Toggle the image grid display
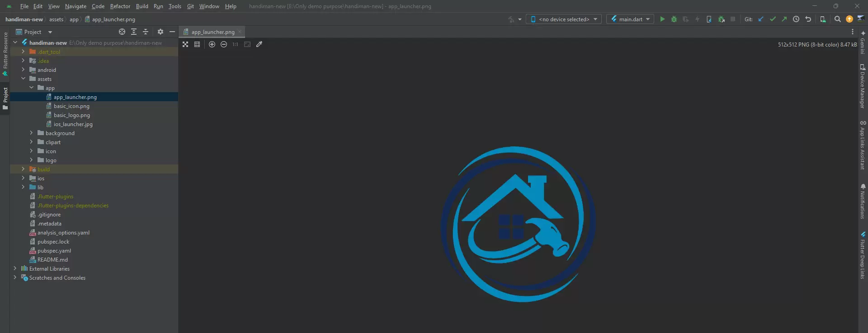The image size is (868, 333). [x=197, y=44]
